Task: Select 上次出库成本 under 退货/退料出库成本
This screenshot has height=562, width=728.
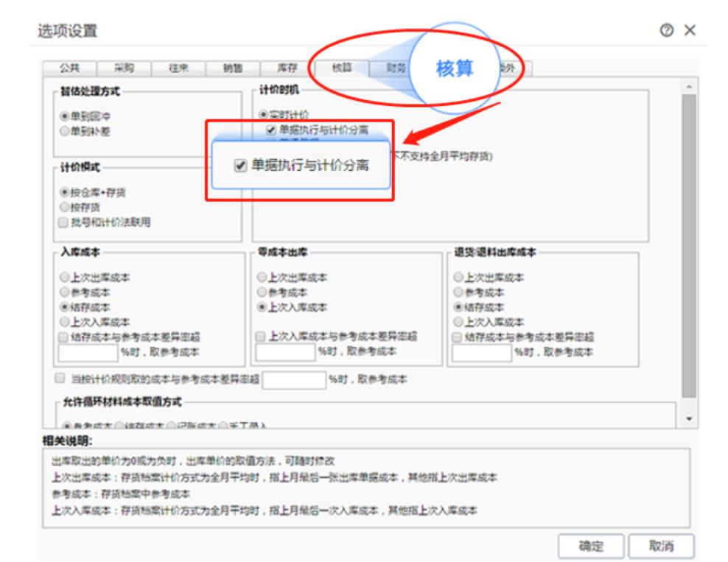Action: (458, 278)
